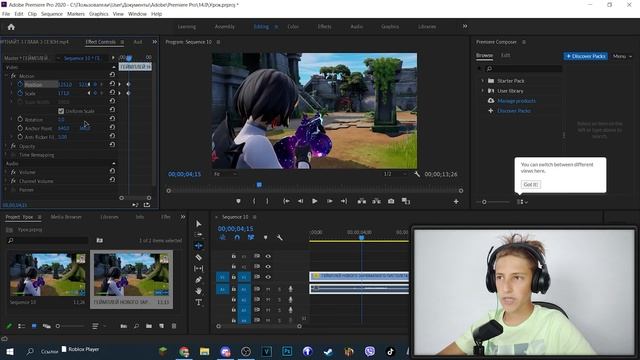The height and width of the screenshot is (360, 640).
Task: Toggle Uniform Scale checkbox
Action: [x=61, y=111]
